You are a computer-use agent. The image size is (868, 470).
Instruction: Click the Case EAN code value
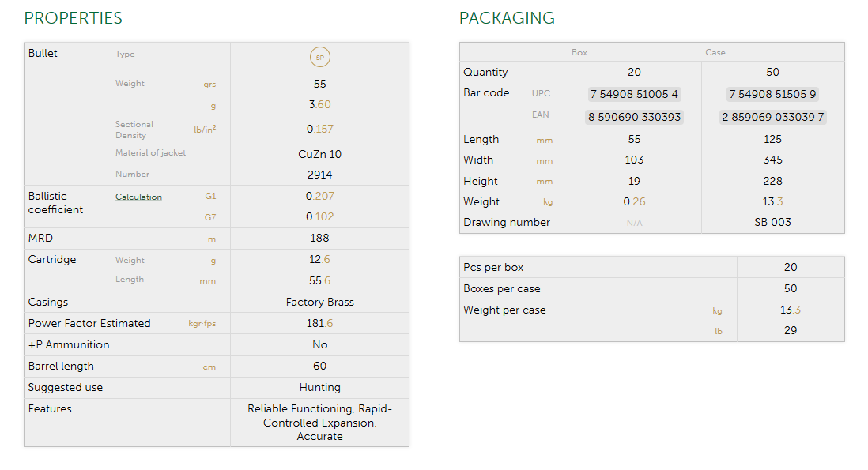click(x=772, y=117)
